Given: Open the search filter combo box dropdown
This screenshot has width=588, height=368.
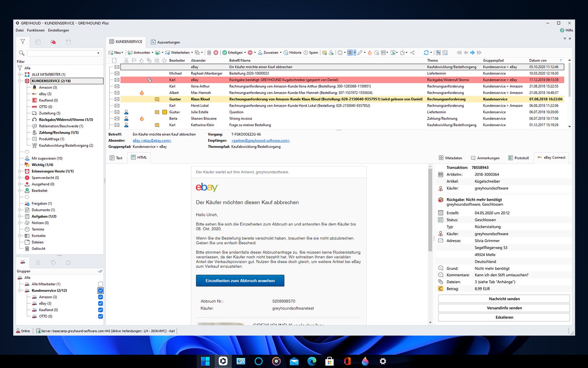Looking at the screenshot, I should pyautogui.click(x=98, y=53).
